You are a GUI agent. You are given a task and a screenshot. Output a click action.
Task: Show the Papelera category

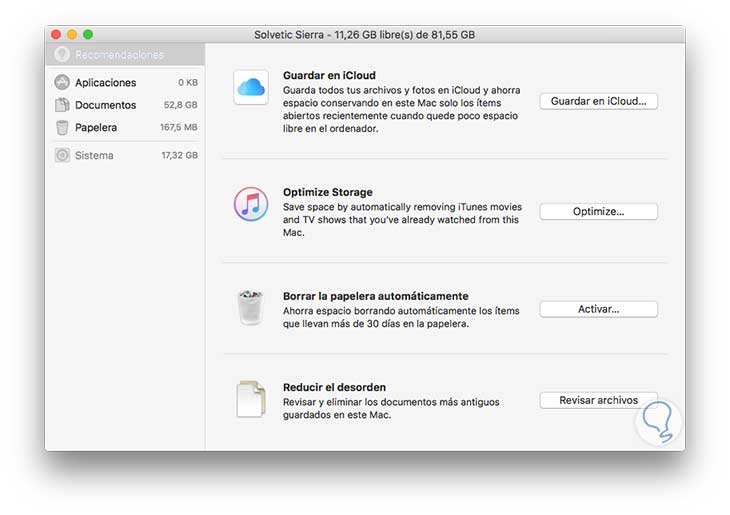click(96, 127)
